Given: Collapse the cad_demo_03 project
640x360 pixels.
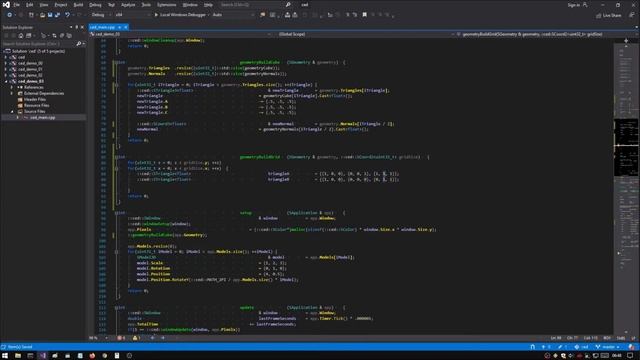Looking at the screenshot, I should tap(6, 82).
